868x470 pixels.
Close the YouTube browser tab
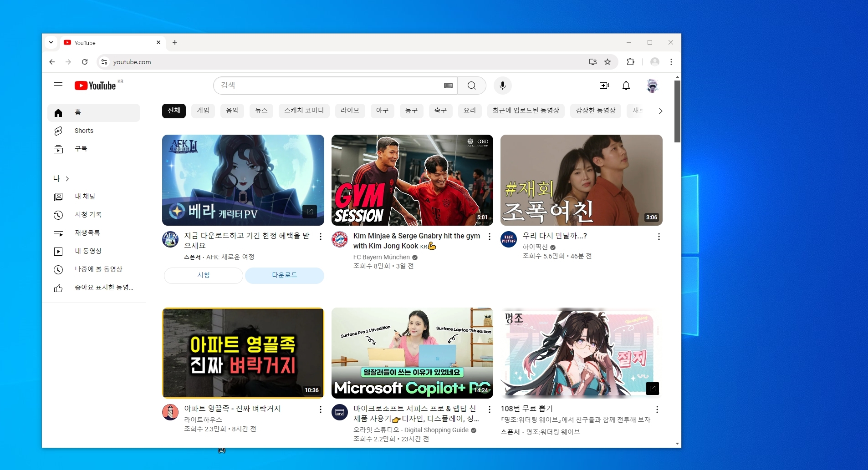158,42
